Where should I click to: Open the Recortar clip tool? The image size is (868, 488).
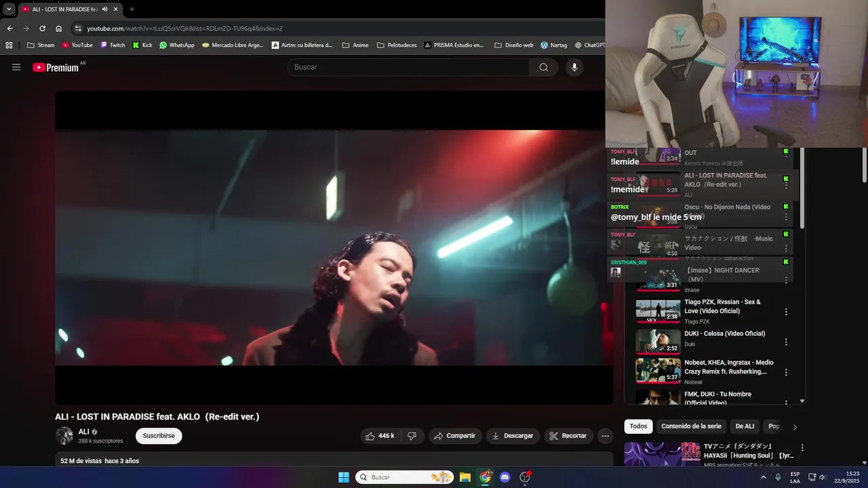tap(568, 436)
